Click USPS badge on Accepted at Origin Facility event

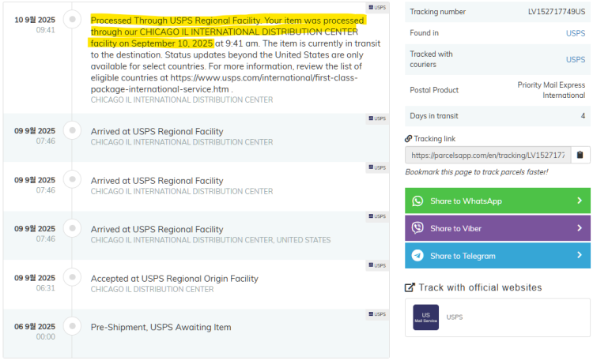[x=377, y=265]
